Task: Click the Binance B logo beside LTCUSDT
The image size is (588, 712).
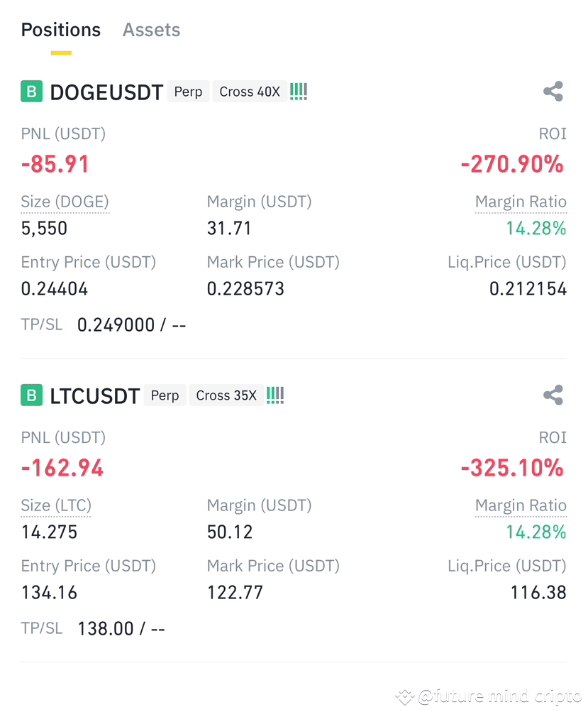Action: coord(31,395)
